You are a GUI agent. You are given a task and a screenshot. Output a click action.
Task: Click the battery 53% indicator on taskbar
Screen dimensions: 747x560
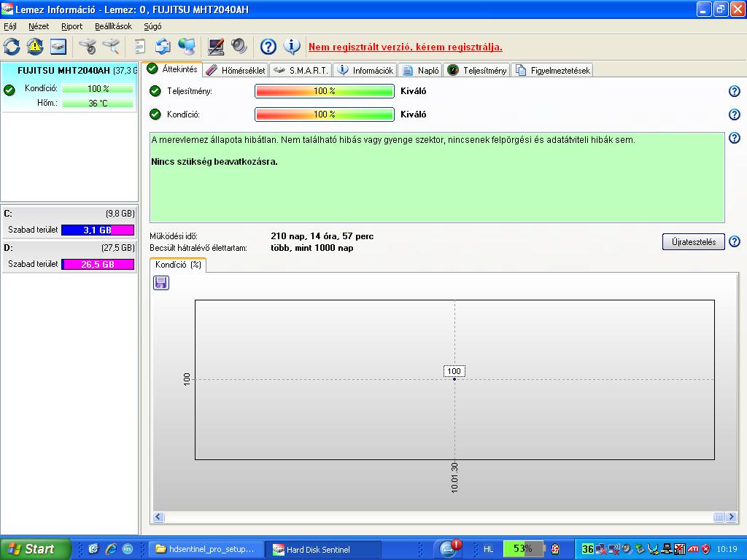pyautogui.click(x=524, y=549)
